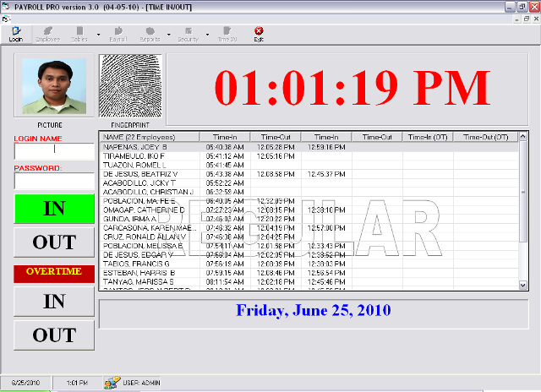Select the TIRAMBULO, IKO F row
Image resolution: width=541 pixels, height=392 pixels.
click(309, 156)
